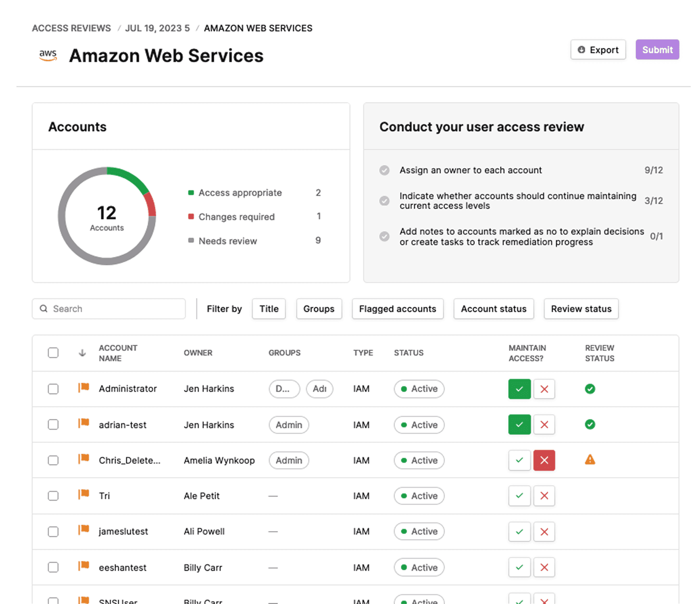Select the jameslutest row checkbox

click(x=53, y=531)
